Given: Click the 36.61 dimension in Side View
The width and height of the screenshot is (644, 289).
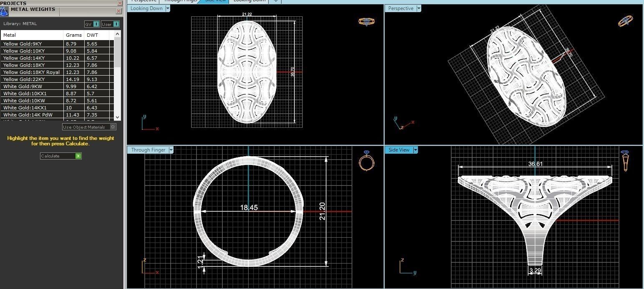Looking at the screenshot, I should (535, 164).
